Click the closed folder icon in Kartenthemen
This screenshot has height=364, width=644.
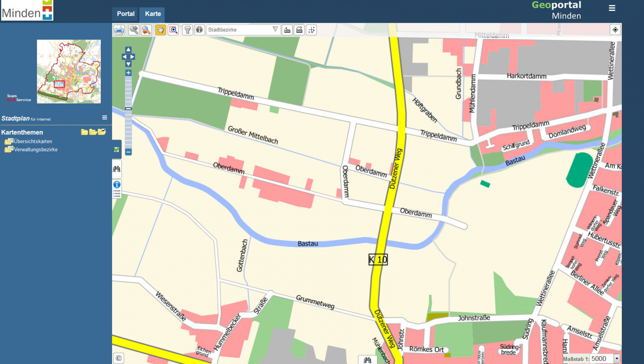point(84,132)
